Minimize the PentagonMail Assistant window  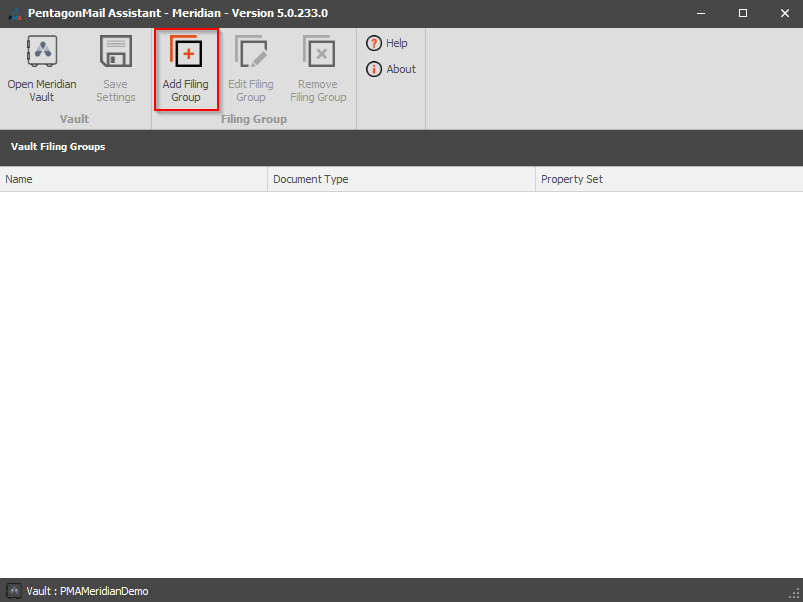[x=701, y=13]
